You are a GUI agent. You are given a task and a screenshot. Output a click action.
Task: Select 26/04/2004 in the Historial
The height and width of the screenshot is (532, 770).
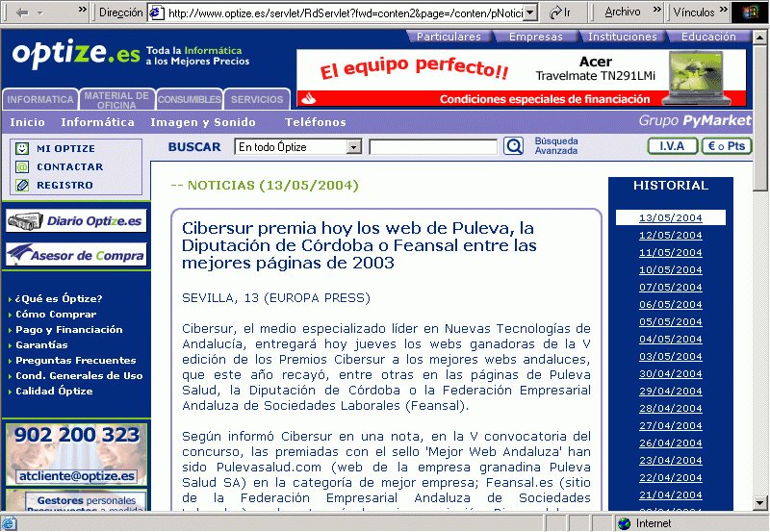pos(670,443)
